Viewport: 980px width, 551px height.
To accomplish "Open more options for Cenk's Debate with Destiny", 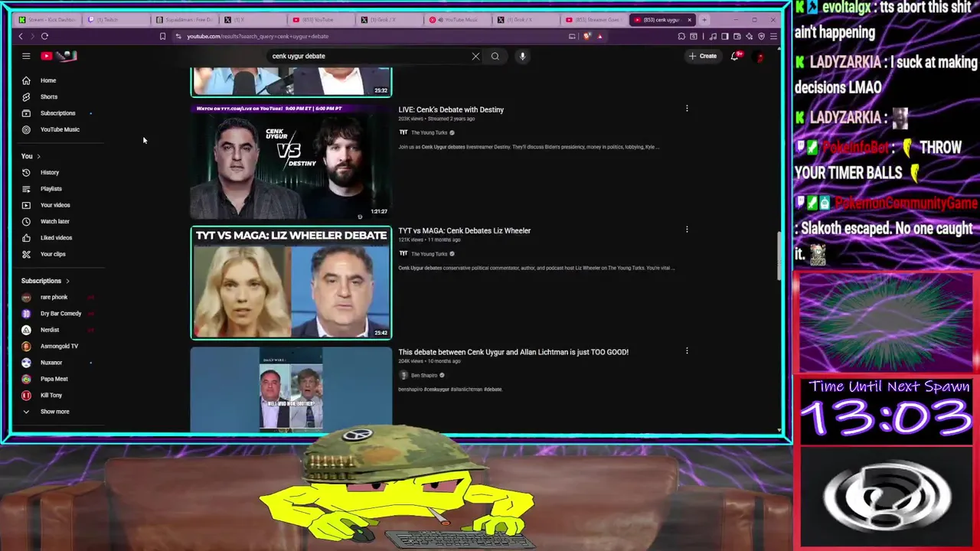I will pyautogui.click(x=687, y=109).
